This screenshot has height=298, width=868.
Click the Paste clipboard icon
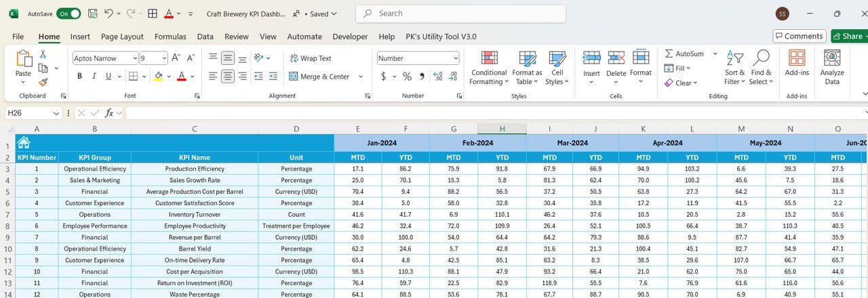point(24,60)
